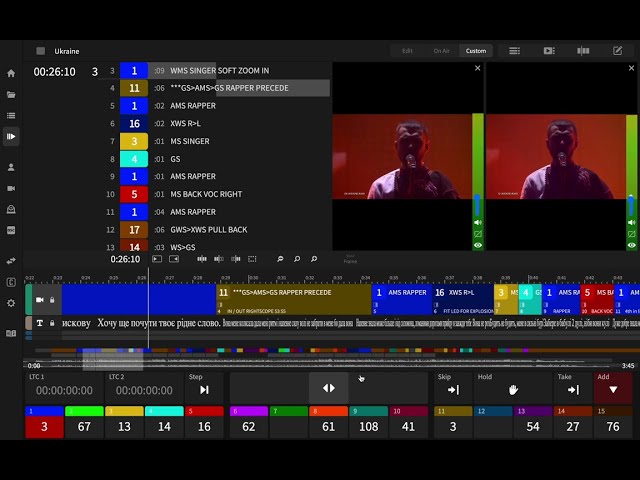Open the person/crew sidebar icon

click(x=11, y=167)
